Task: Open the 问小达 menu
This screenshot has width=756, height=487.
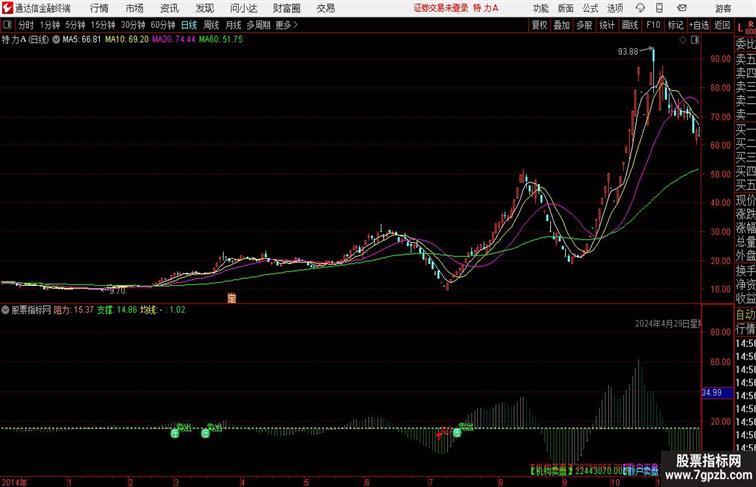Action: pos(243,8)
